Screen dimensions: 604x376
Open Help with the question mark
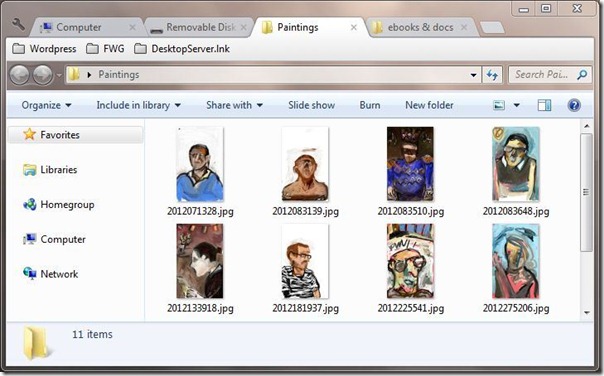tap(574, 105)
